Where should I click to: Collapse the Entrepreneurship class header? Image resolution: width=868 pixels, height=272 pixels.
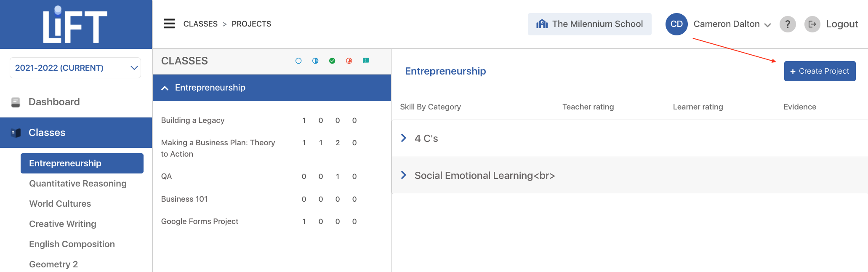165,88
